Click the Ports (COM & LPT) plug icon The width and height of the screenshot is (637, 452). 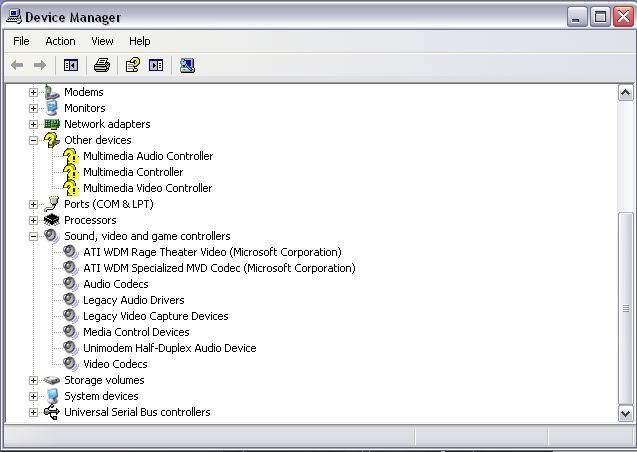coord(52,204)
